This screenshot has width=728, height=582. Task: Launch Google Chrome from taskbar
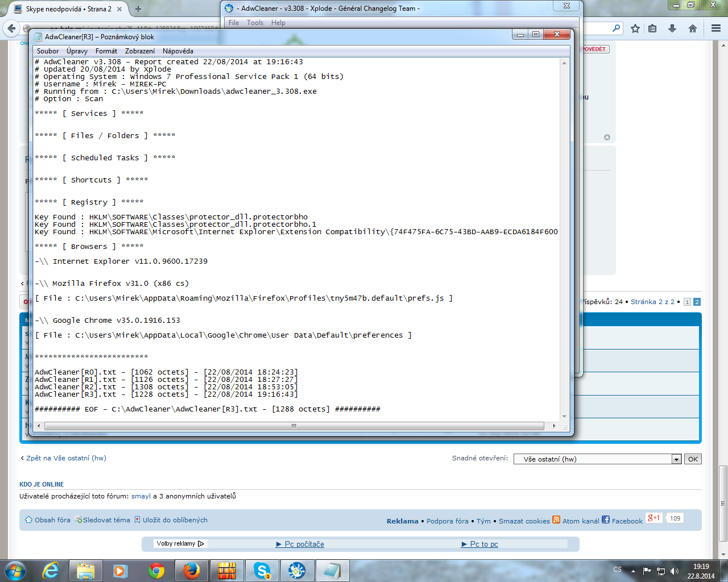tap(156, 571)
